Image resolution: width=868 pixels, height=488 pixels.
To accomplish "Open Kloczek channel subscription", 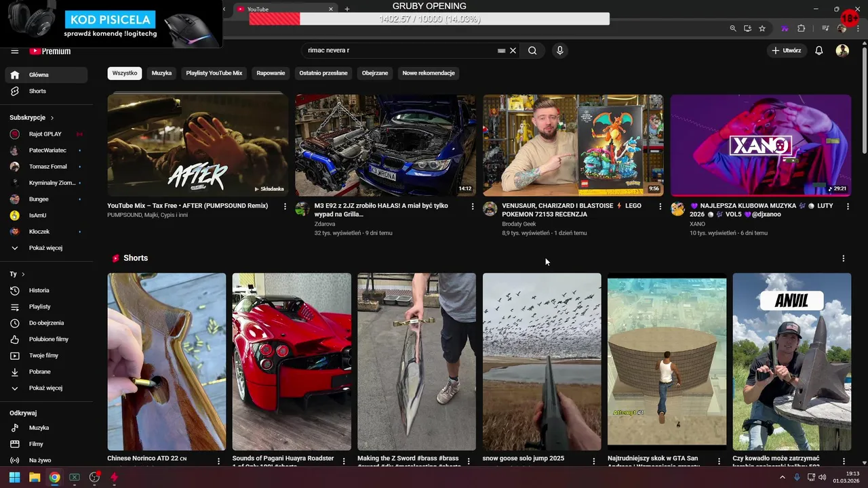I will coord(46,232).
